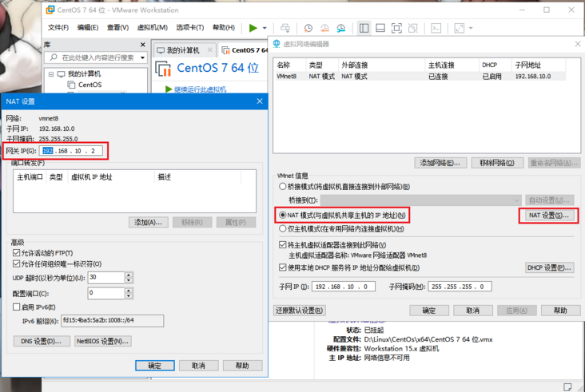Screen dimensions: 585x392
Task: Toggle the library sidebar view icon
Action: point(364,28)
